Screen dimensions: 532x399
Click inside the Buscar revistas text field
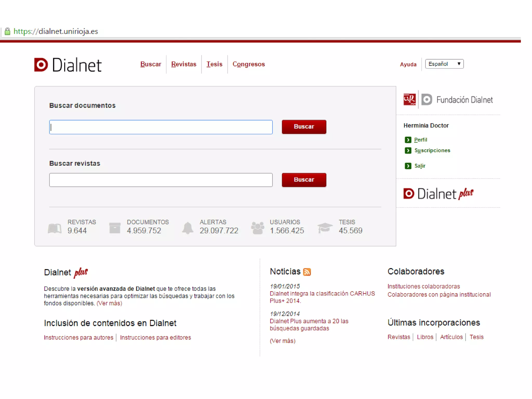point(161,180)
